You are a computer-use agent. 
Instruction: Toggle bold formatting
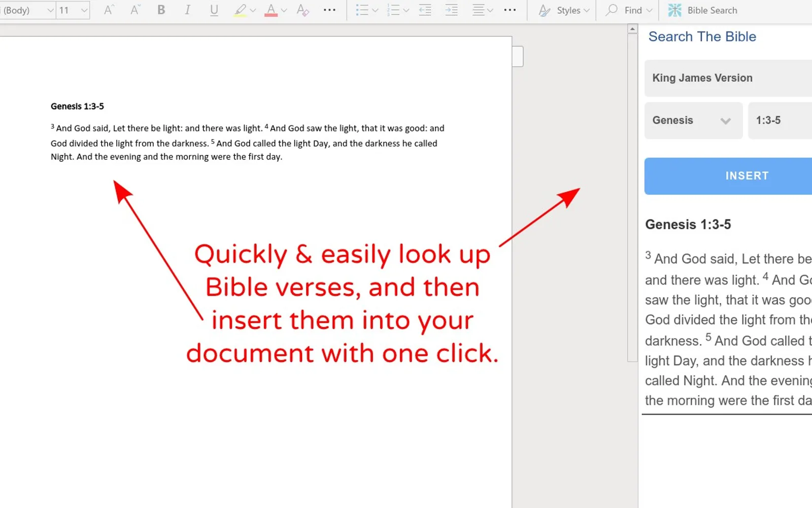coord(161,10)
